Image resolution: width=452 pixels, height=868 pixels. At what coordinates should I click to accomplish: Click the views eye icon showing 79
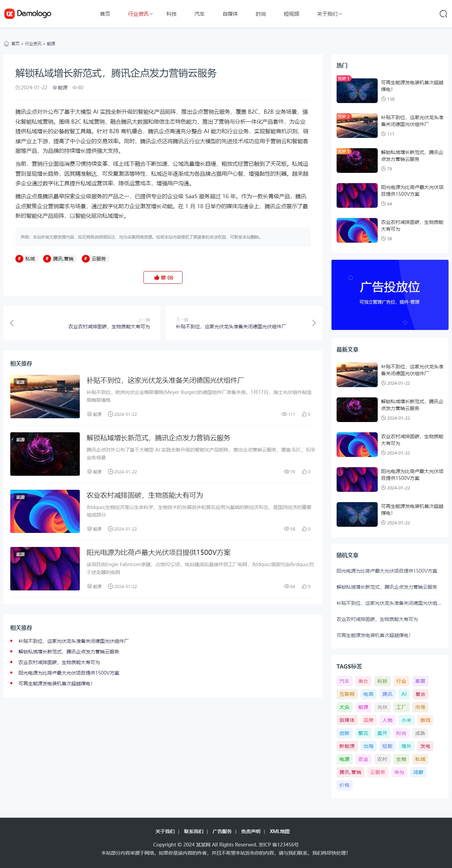(x=287, y=472)
